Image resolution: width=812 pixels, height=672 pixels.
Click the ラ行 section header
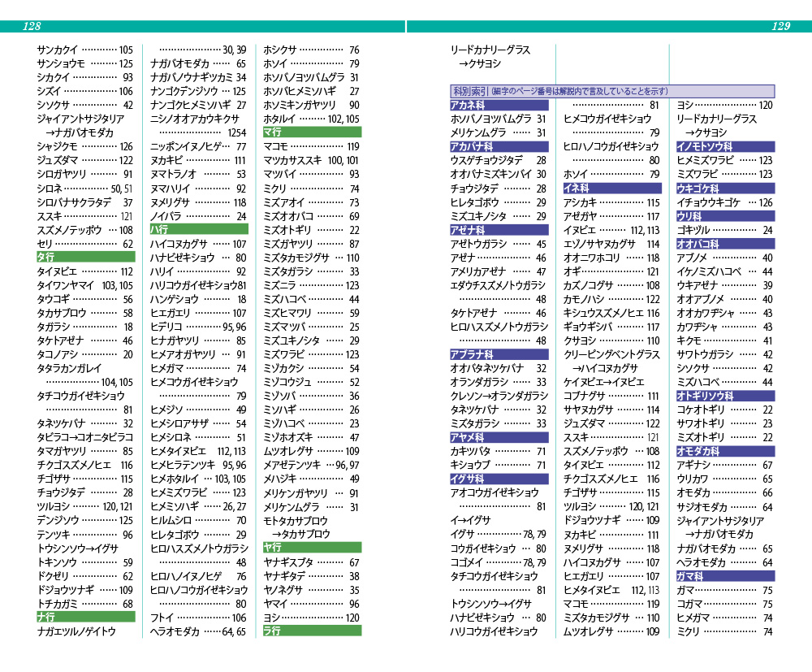click(312, 631)
